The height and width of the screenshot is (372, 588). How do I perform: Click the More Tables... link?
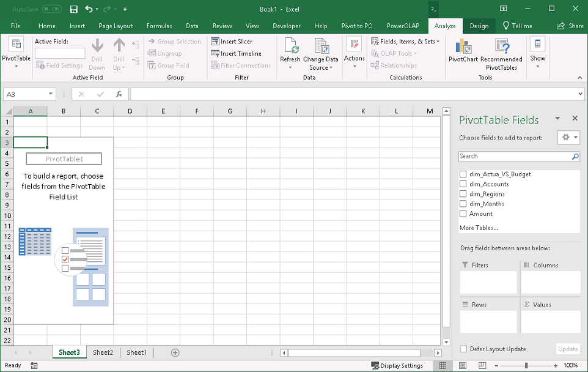click(479, 228)
